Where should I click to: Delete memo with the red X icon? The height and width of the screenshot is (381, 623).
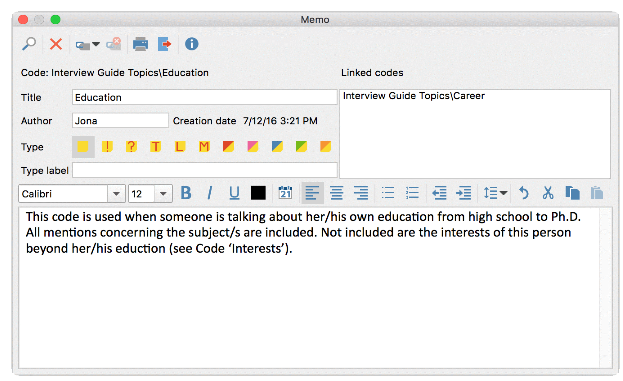[x=56, y=44]
